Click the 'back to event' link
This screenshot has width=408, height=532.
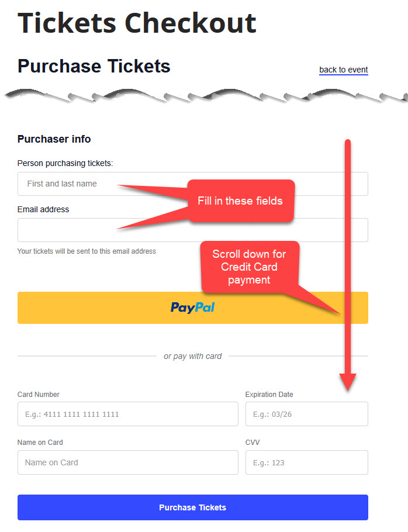[343, 70]
